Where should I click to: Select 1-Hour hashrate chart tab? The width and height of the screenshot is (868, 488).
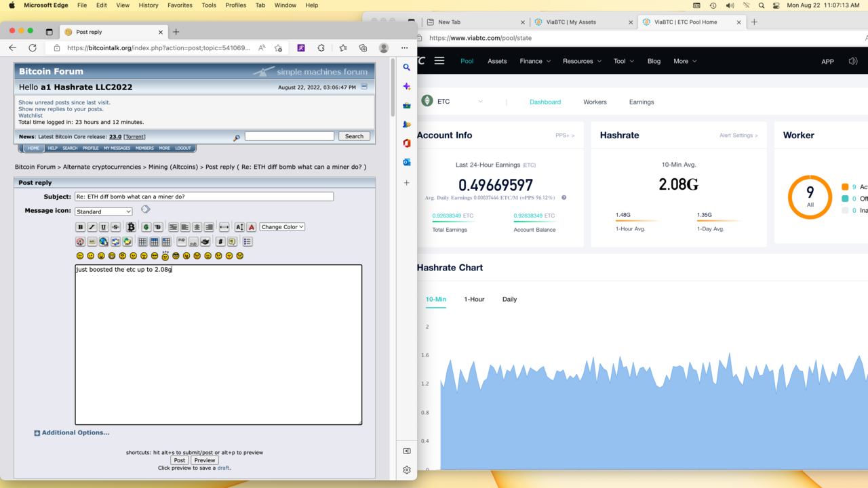pos(474,299)
